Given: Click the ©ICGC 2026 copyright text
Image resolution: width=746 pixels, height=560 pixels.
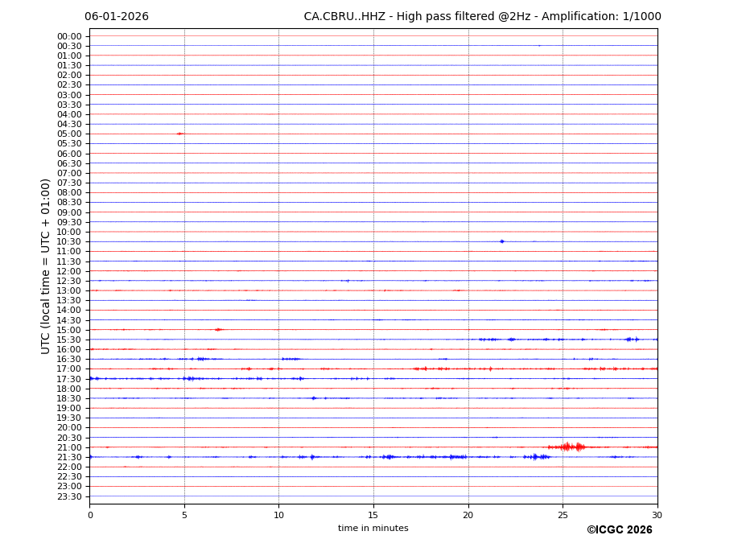Looking at the screenshot, I should point(619,530).
